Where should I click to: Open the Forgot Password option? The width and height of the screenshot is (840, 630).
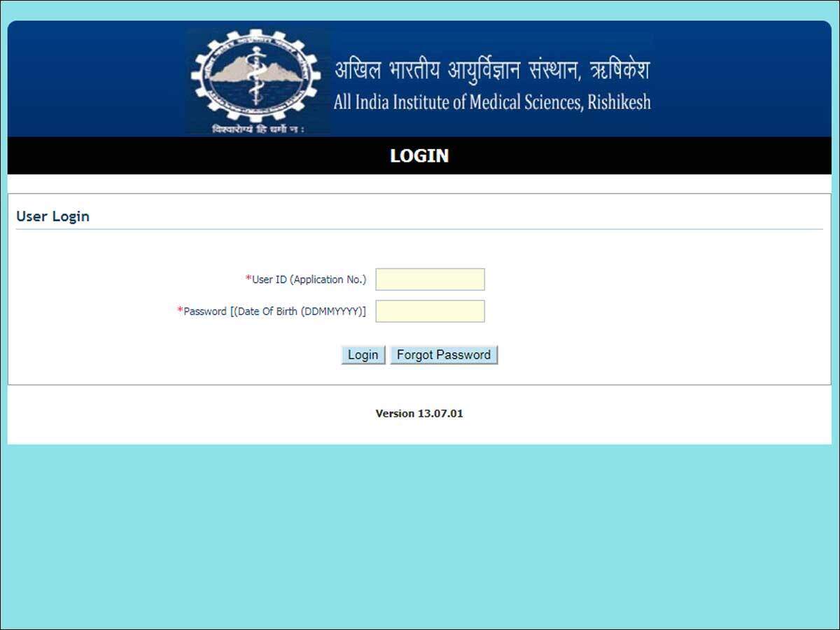tap(444, 355)
